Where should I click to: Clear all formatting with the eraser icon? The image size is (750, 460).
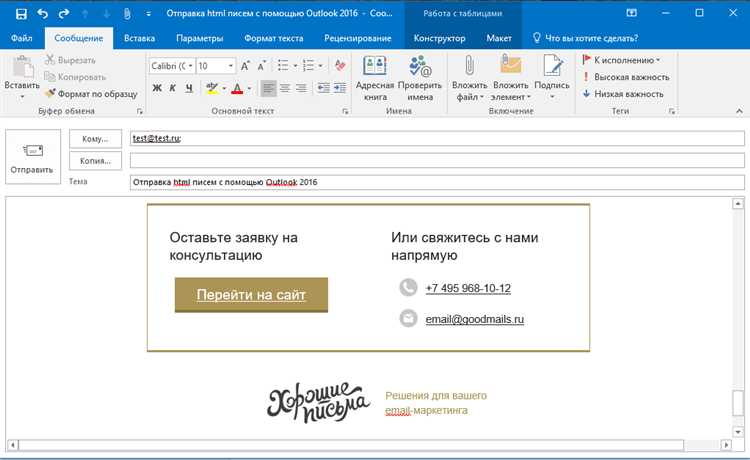click(x=340, y=65)
